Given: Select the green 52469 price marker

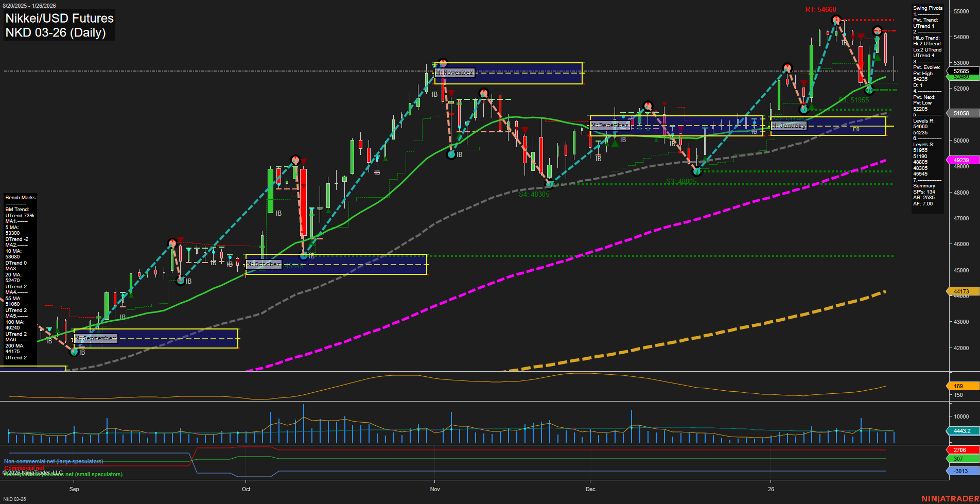Looking at the screenshot, I should (x=960, y=77).
